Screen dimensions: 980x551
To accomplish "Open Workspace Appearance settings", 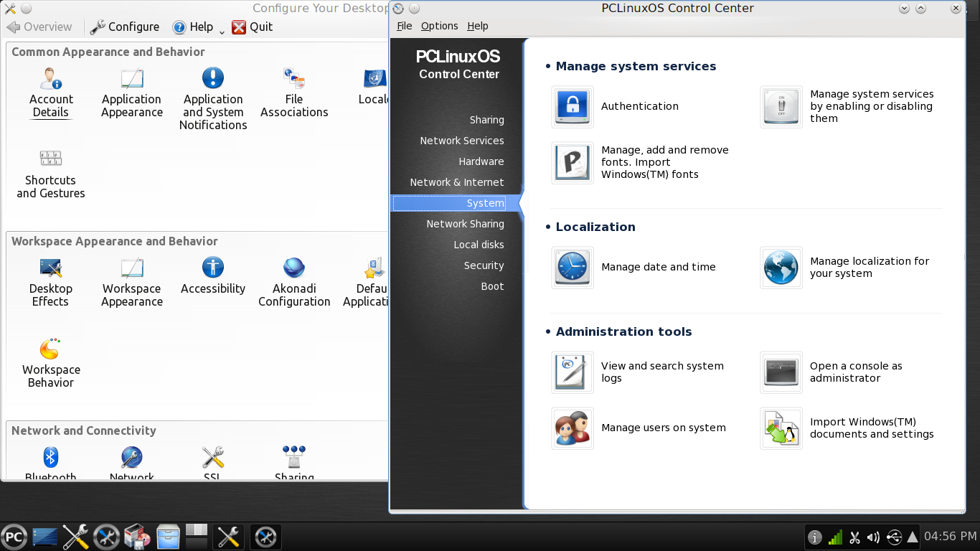I will click(x=132, y=281).
